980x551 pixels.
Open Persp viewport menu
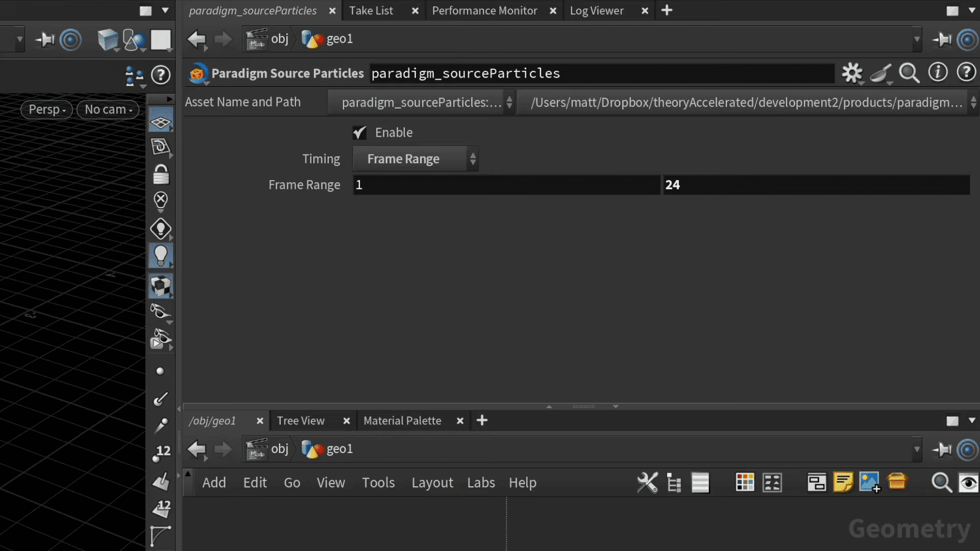coord(47,109)
